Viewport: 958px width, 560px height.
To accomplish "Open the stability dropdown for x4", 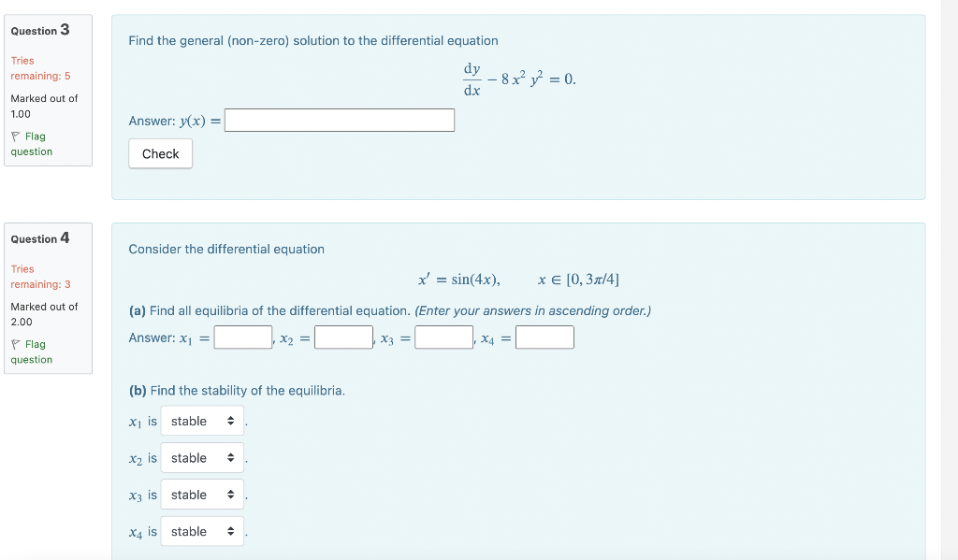I will click(x=202, y=531).
